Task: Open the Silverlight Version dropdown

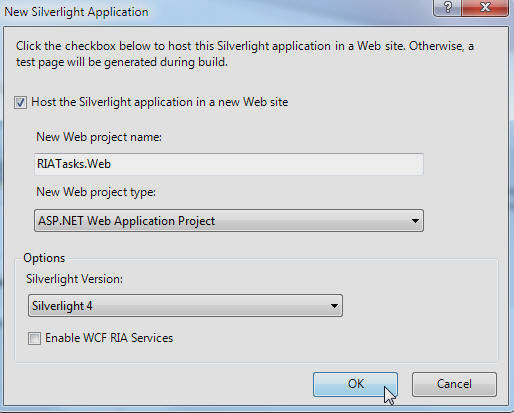Action: (185, 306)
